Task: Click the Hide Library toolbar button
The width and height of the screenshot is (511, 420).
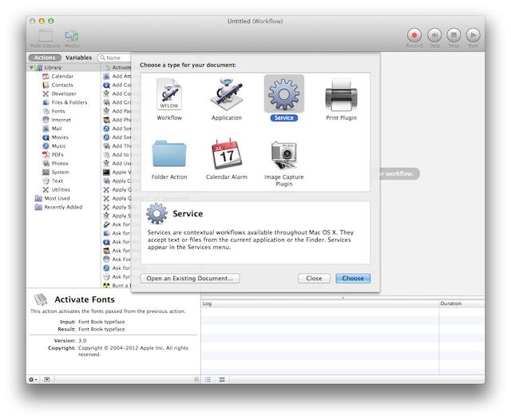Action: [x=46, y=35]
